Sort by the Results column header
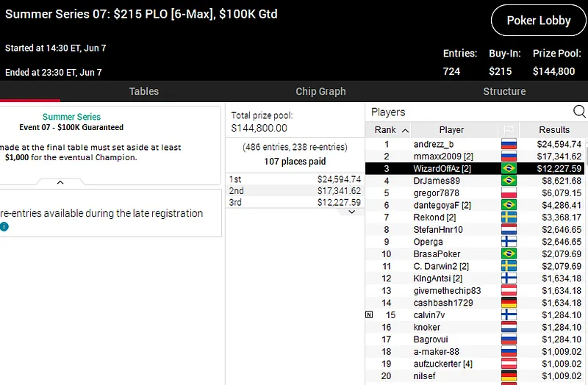The height and width of the screenshot is (385, 588). coord(554,130)
